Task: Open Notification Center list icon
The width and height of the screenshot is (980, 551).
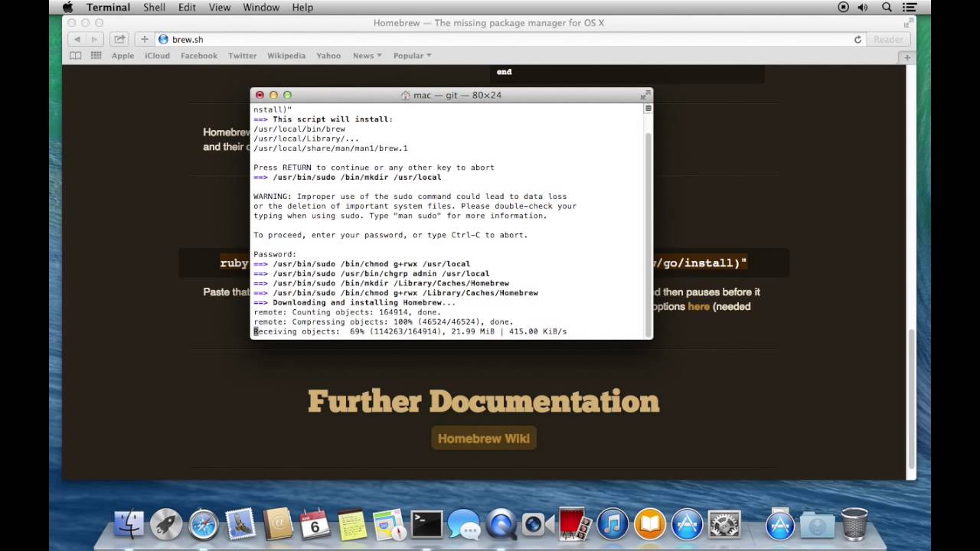Action: [909, 7]
